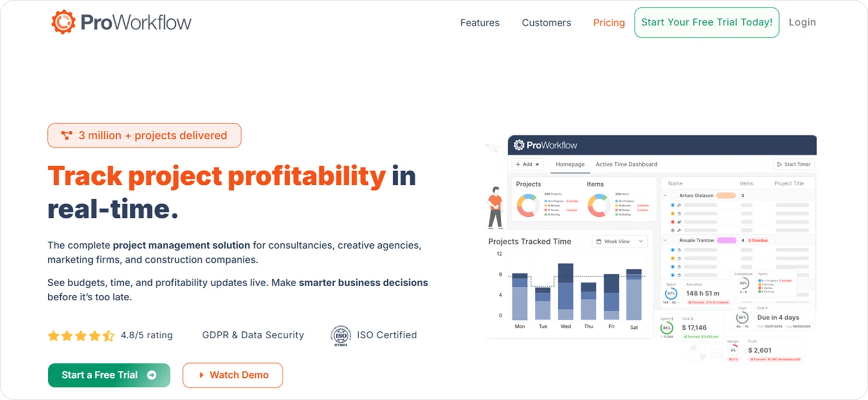Viewport: 868px width, 400px height.
Task: Open the Week View dropdown
Action: pos(640,241)
